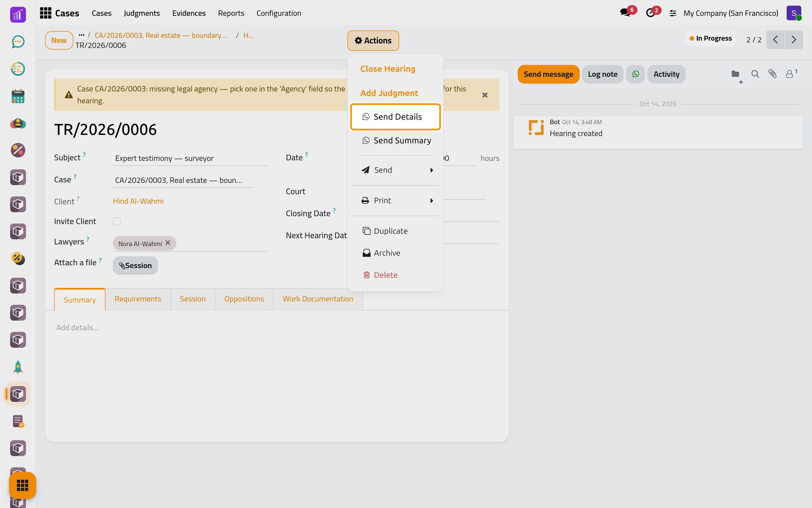Expand the Send submenu arrow
The height and width of the screenshot is (508, 812).
point(431,170)
